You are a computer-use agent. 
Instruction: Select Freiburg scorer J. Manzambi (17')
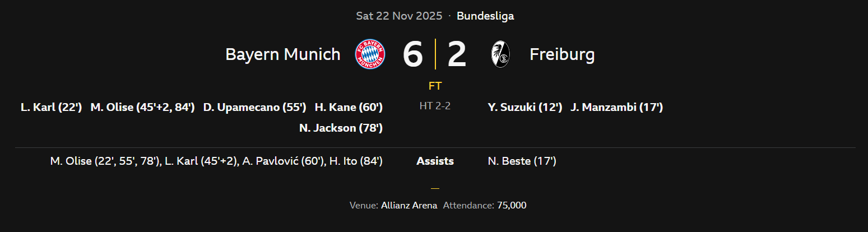click(x=616, y=107)
